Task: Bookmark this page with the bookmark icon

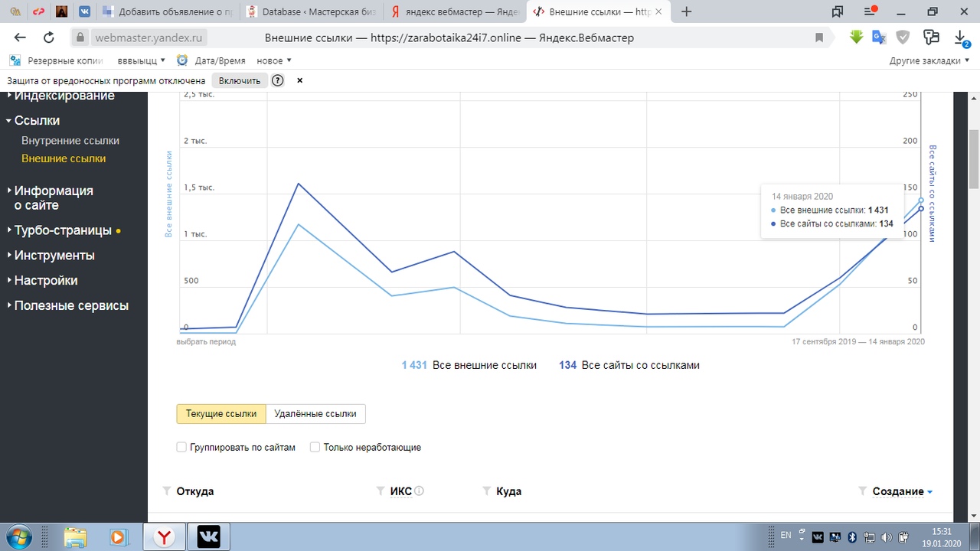Action: tap(819, 37)
